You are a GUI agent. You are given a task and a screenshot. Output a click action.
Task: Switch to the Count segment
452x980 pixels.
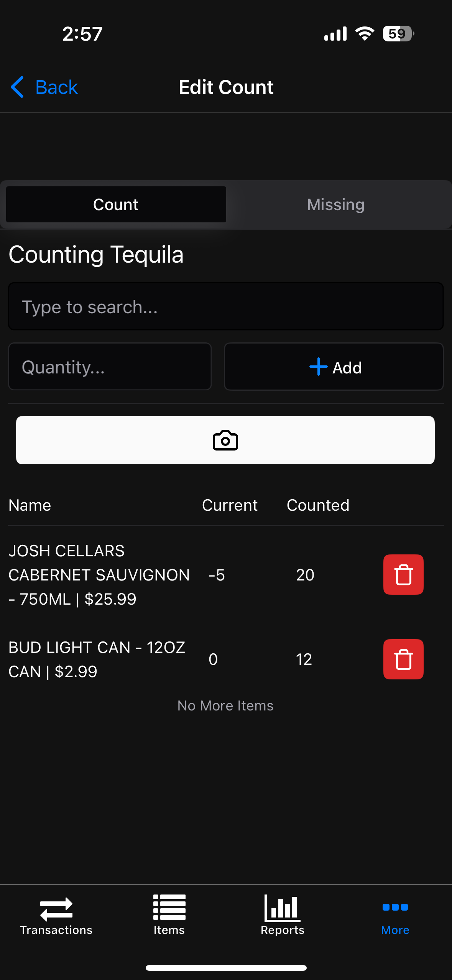pyautogui.click(x=116, y=204)
